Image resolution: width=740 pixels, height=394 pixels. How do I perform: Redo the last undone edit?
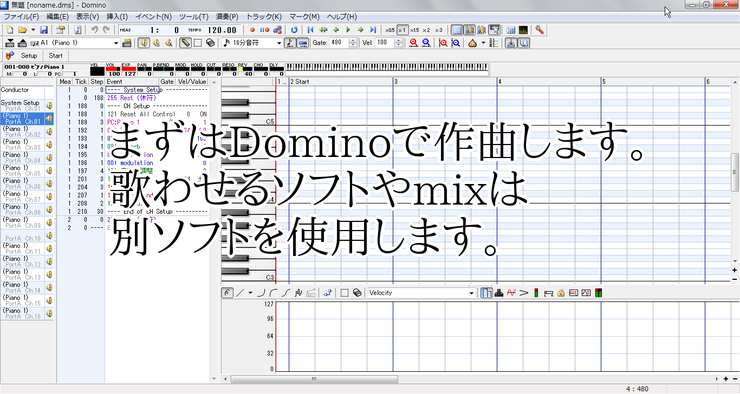point(107,30)
